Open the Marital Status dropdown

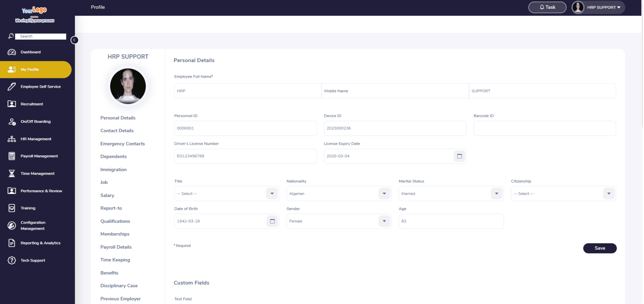(x=497, y=194)
